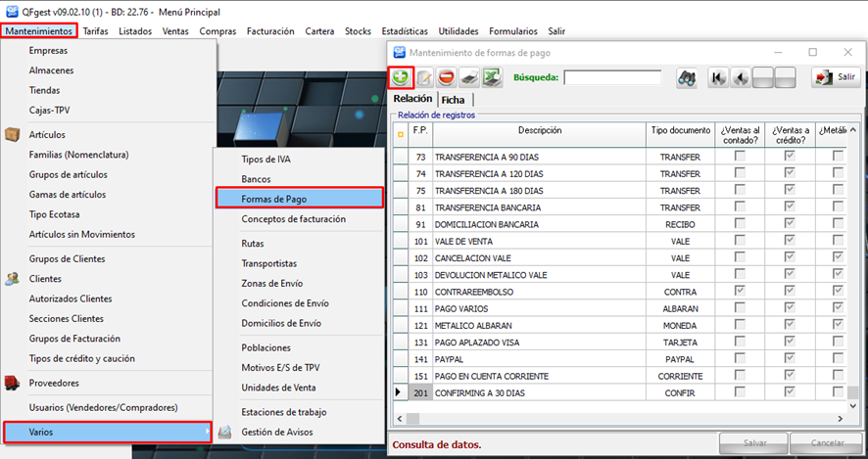Click the binoculars search icon
868x459 pixels.
(687, 78)
